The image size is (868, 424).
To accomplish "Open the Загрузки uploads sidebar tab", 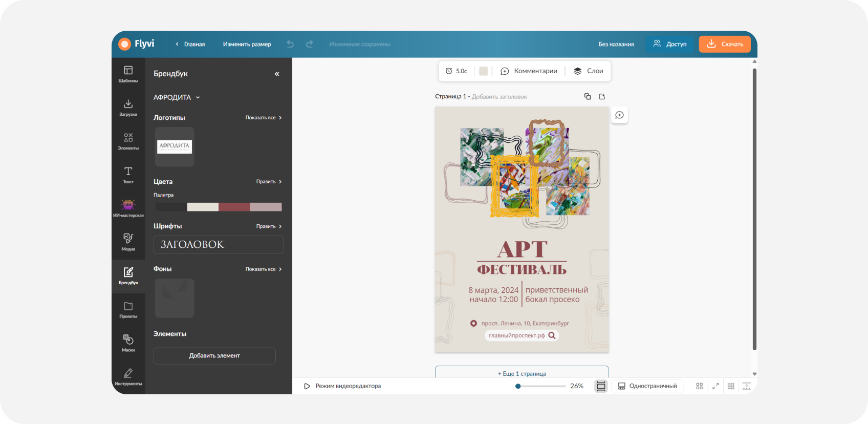I will [x=128, y=108].
